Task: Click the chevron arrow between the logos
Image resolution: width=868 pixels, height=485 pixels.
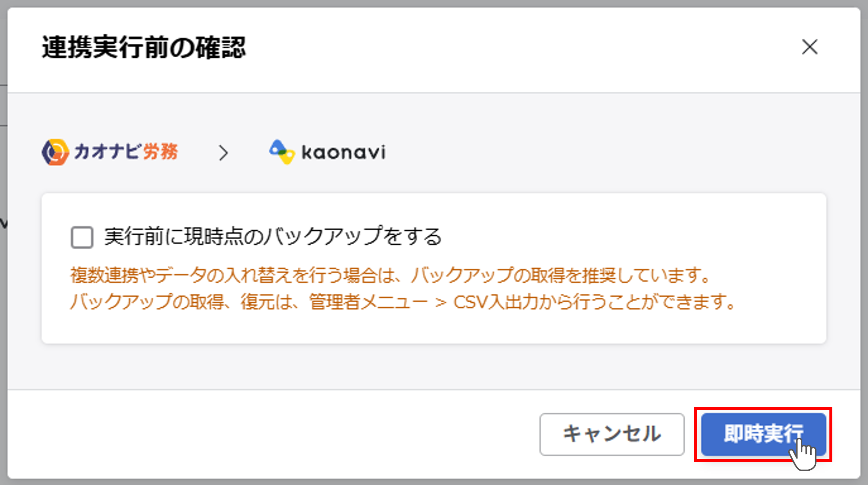Action: [223, 153]
